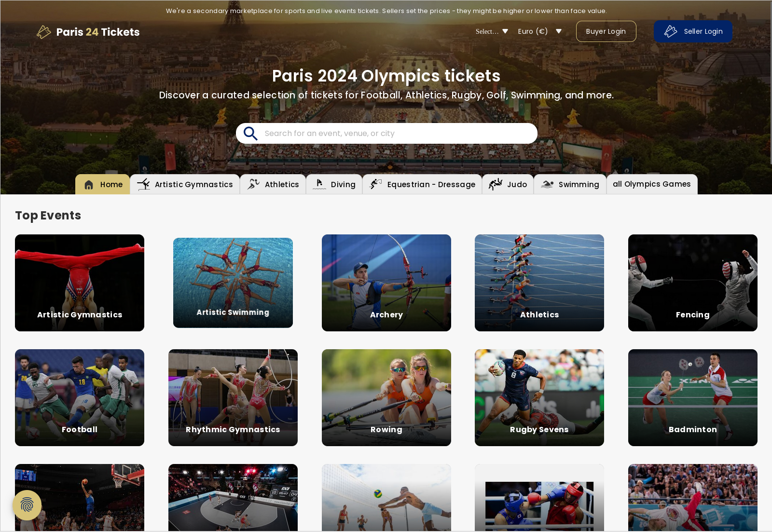This screenshot has width=772, height=532.
Task: Open the Badminton event card
Action: coord(693,397)
